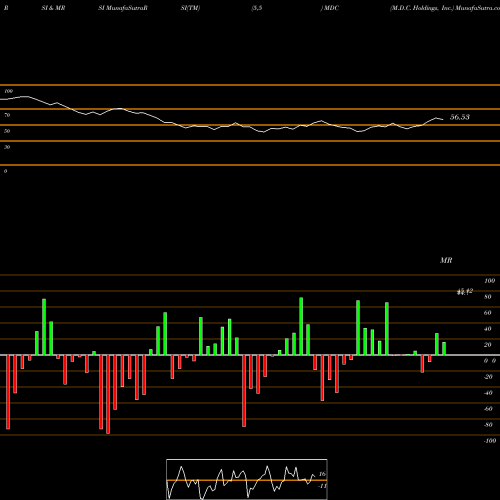Image resolution: width=500 pixels, height=500 pixels.
Task: Click the mini oscillator thumbnail chart
Action: pyautogui.click(x=247, y=479)
